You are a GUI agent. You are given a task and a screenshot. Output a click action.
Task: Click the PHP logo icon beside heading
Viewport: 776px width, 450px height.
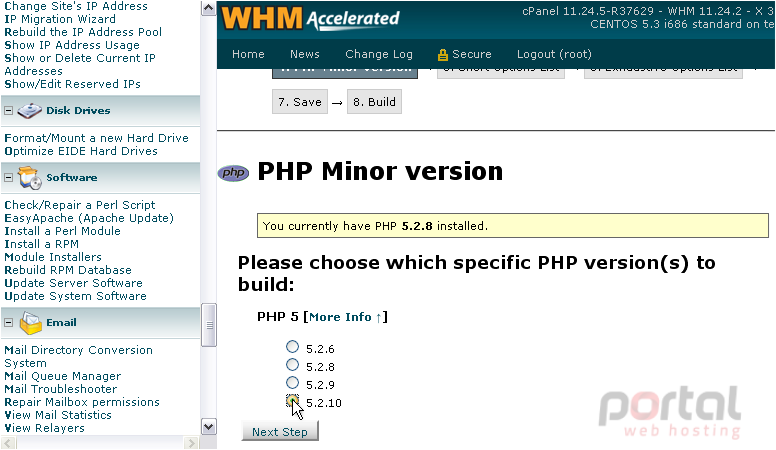pyautogui.click(x=233, y=173)
